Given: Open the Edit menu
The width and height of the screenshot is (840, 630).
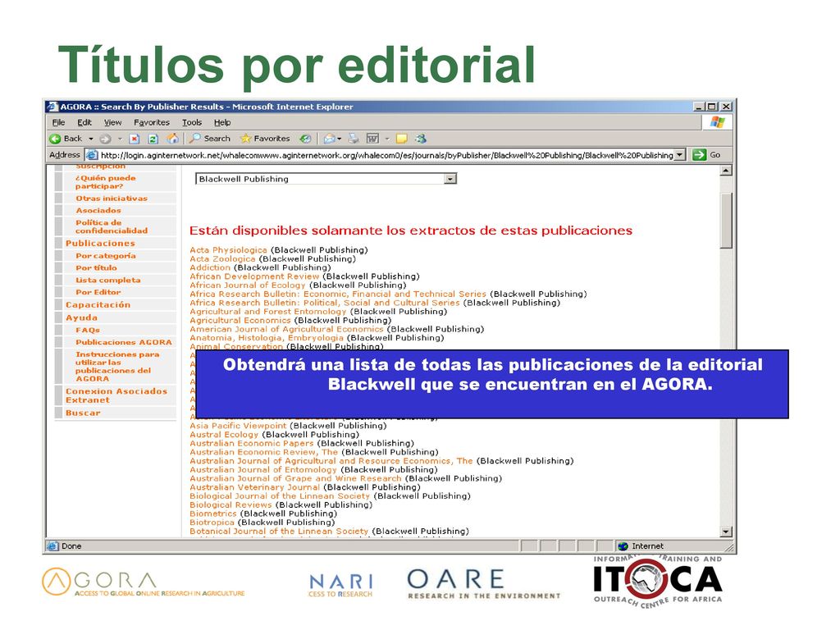Looking at the screenshot, I should (84, 122).
